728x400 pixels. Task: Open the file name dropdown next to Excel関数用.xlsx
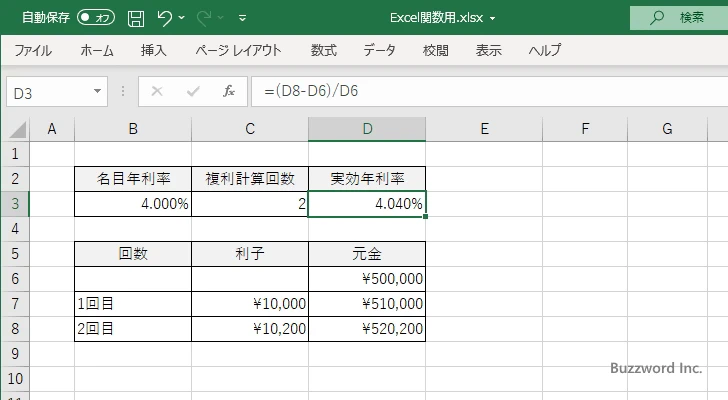pos(493,19)
